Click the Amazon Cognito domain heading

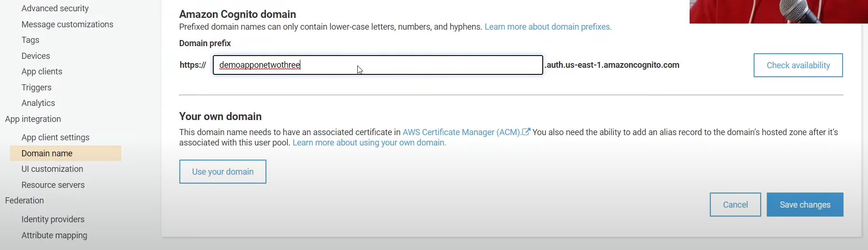pyautogui.click(x=238, y=14)
